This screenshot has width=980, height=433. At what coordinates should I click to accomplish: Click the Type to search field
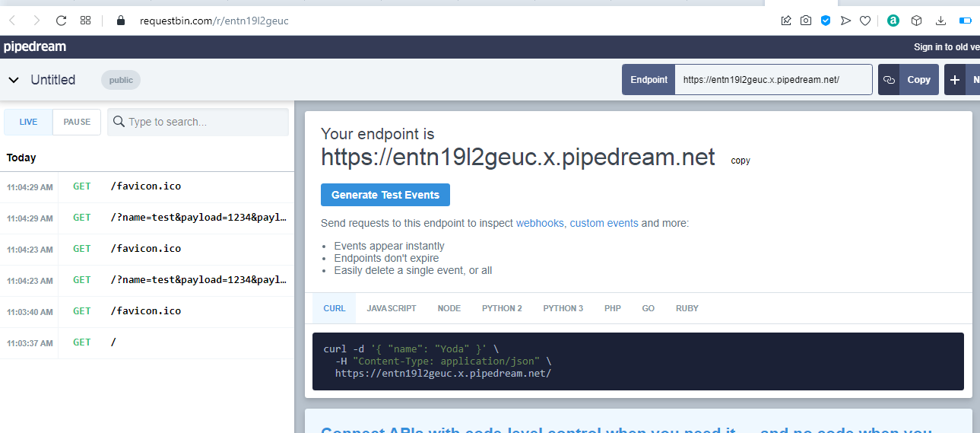tap(198, 122)
